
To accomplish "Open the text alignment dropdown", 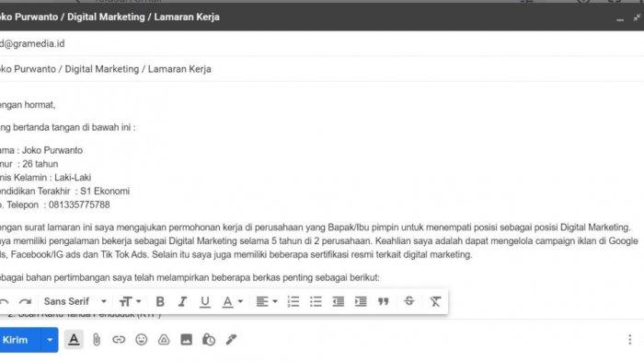I will coord(267,302).
